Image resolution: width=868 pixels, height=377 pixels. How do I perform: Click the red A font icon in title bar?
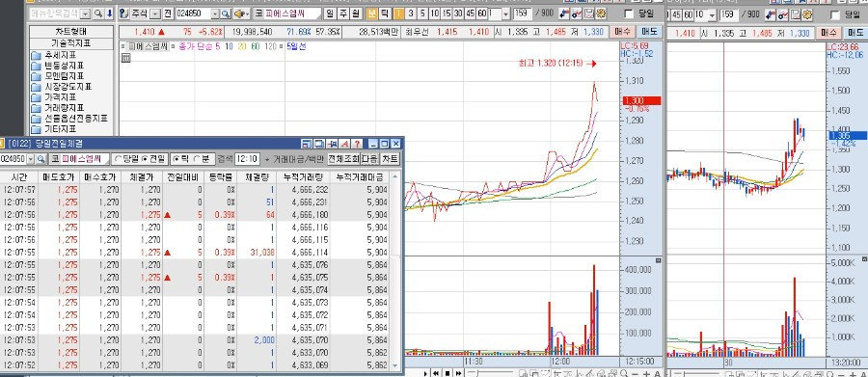click(345, 144)
